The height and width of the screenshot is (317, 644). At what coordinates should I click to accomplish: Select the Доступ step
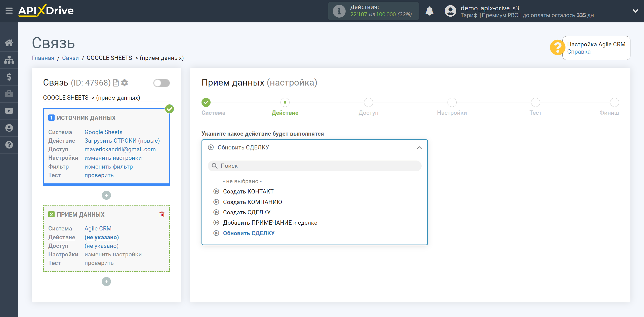(369, 102)
